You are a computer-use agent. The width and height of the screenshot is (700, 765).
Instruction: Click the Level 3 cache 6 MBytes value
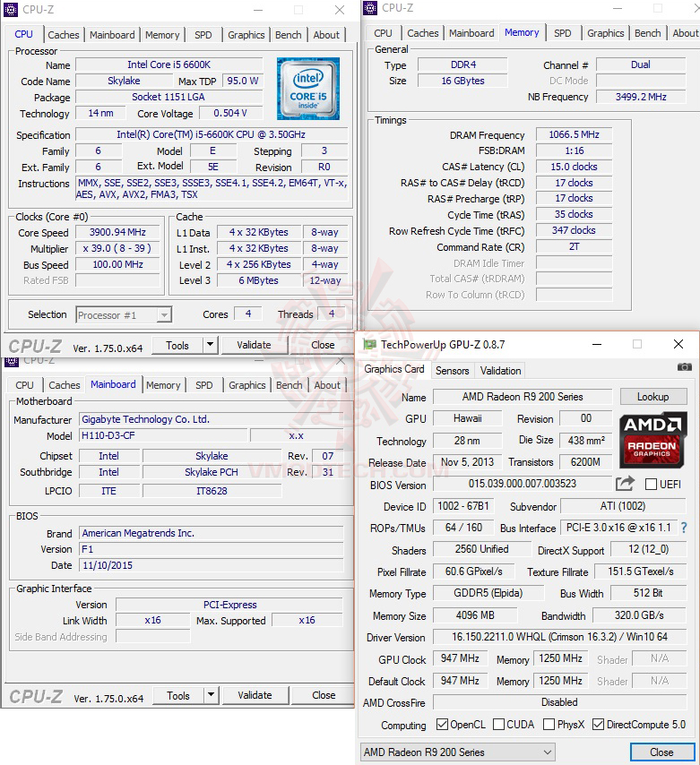(259, 280)
